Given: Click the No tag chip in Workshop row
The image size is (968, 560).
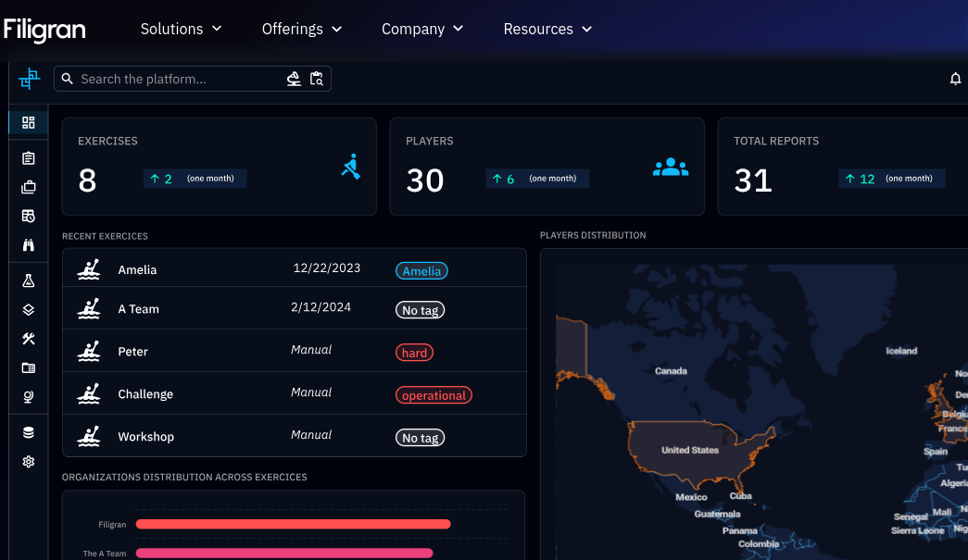Looking at the screenshot, I should (x=420, y=438).
